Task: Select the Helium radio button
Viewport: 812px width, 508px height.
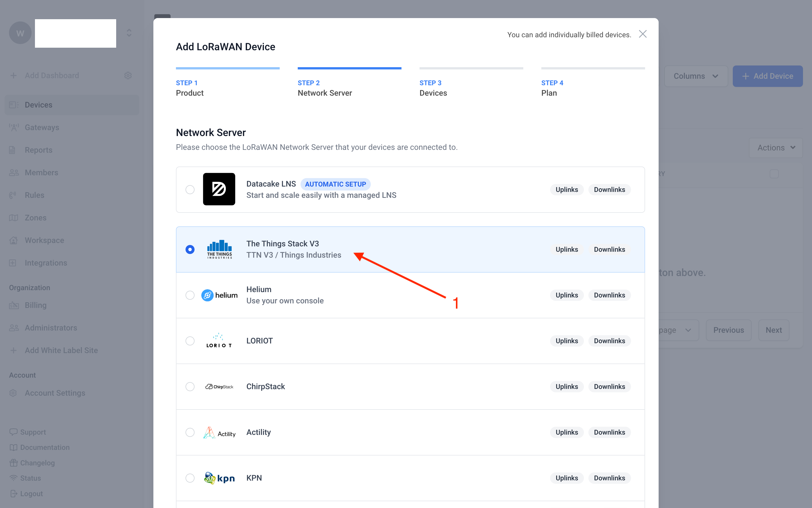Action: click(190, 295)
